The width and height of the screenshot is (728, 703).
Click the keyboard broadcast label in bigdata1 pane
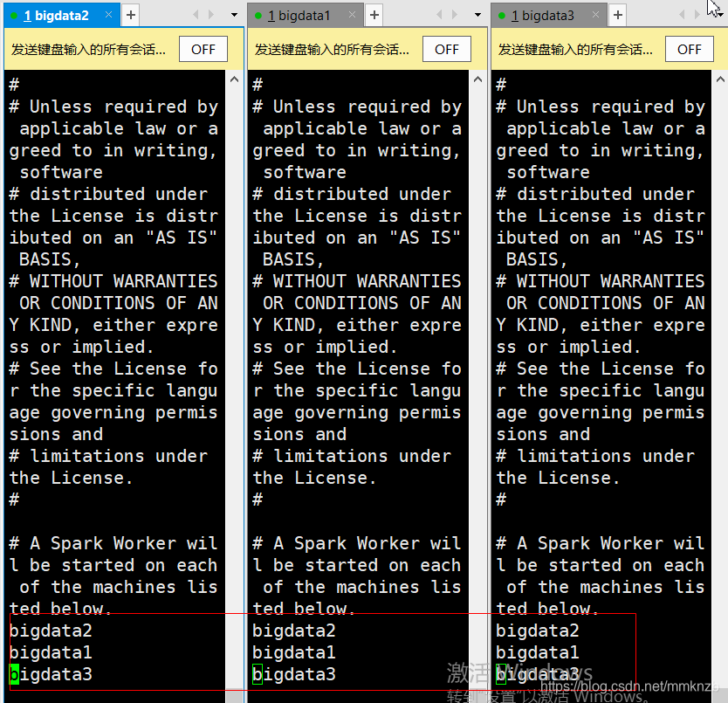click(332, 49)
